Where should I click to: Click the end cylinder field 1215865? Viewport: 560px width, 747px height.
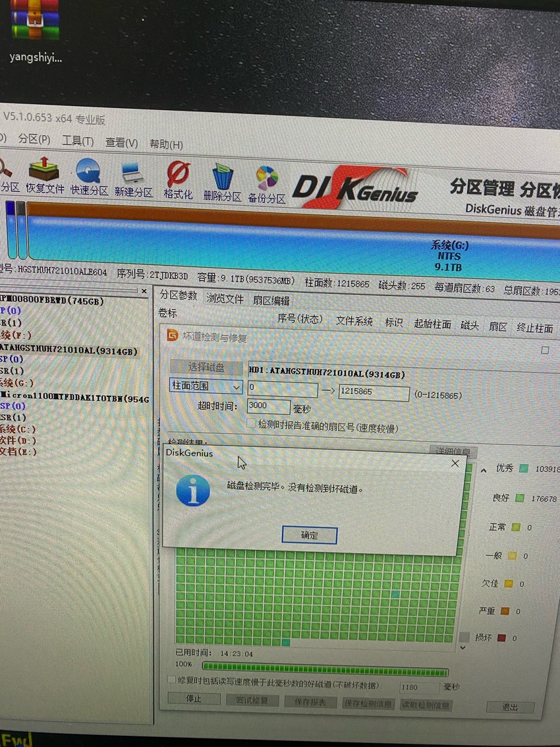point(374,392)
